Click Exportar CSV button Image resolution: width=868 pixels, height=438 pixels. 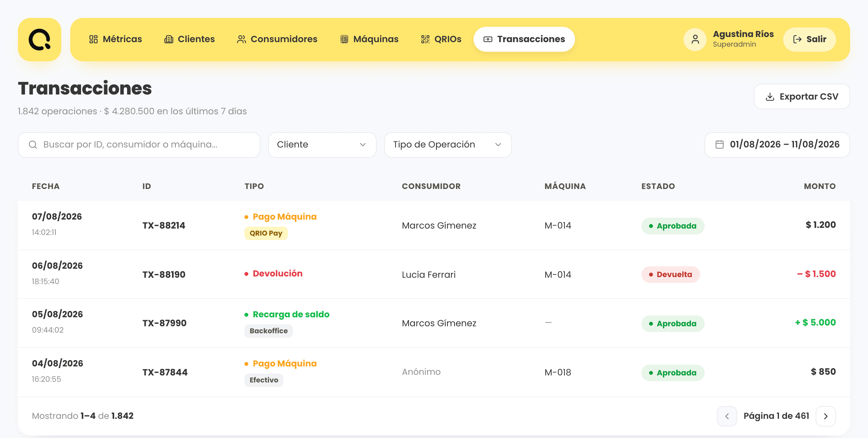coord(802,97)
